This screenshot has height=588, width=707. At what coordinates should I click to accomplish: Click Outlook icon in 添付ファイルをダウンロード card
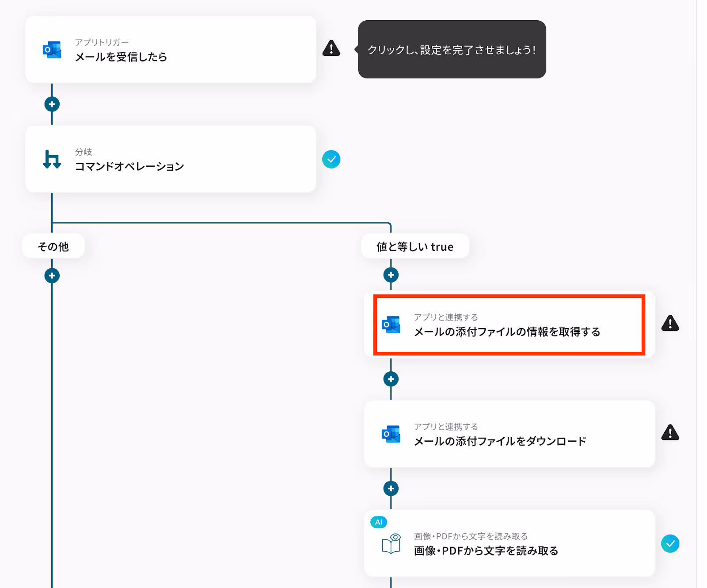(x=391, y=434)
